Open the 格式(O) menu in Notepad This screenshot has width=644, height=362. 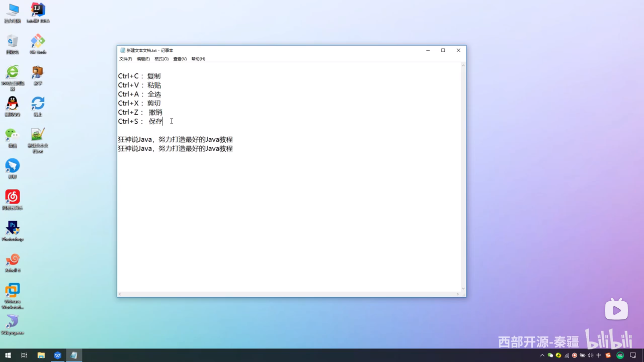(x=161, y=59)
